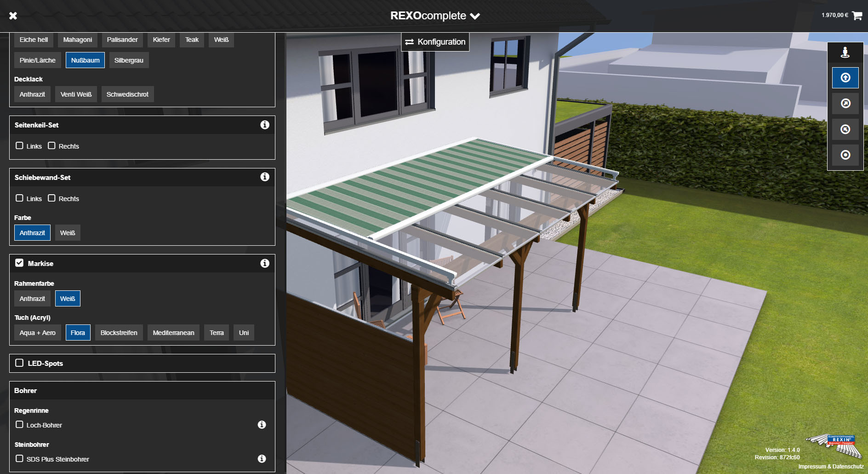Enable Schiebewand-Set Links checkbox
Viewport: 868px width, 474px height.
pyautogui.click(x=19, y=198)
